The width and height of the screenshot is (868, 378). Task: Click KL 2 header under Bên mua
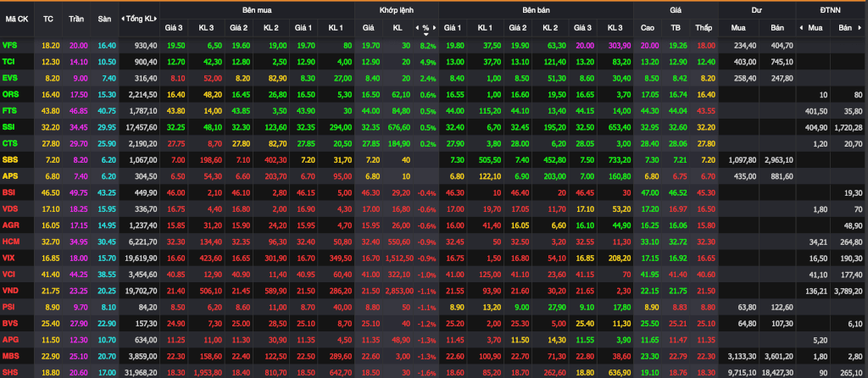click(x=270, y=28)
